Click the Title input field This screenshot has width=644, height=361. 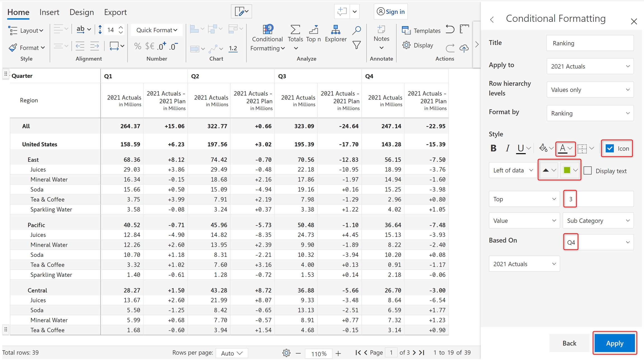[590, 43]
